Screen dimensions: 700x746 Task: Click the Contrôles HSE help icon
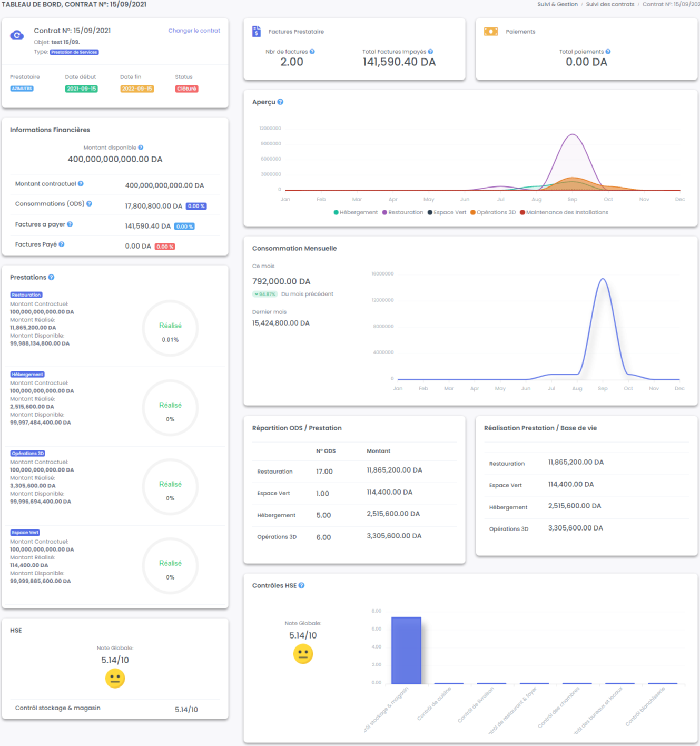[x=301, y=586]
